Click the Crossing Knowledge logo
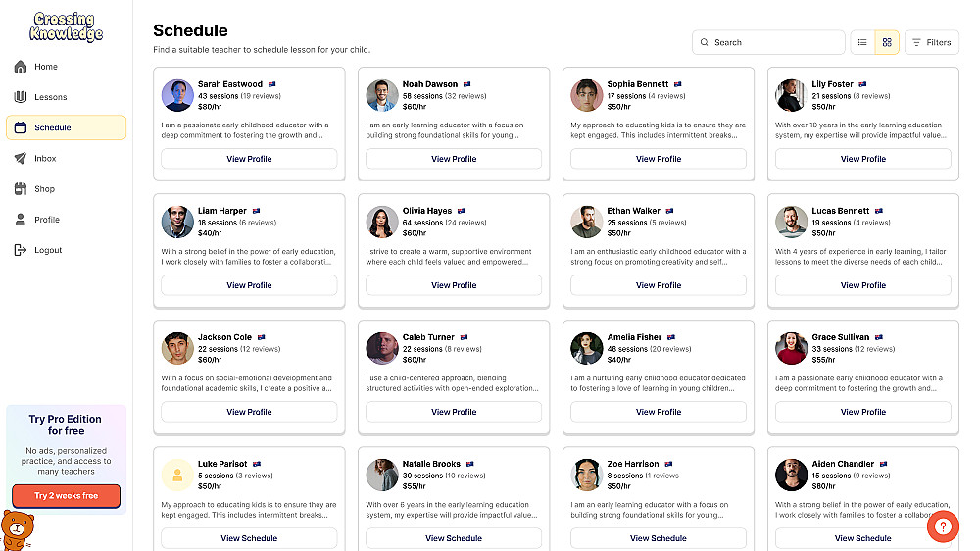Screen dimensions: 980x551 (66, 26)
